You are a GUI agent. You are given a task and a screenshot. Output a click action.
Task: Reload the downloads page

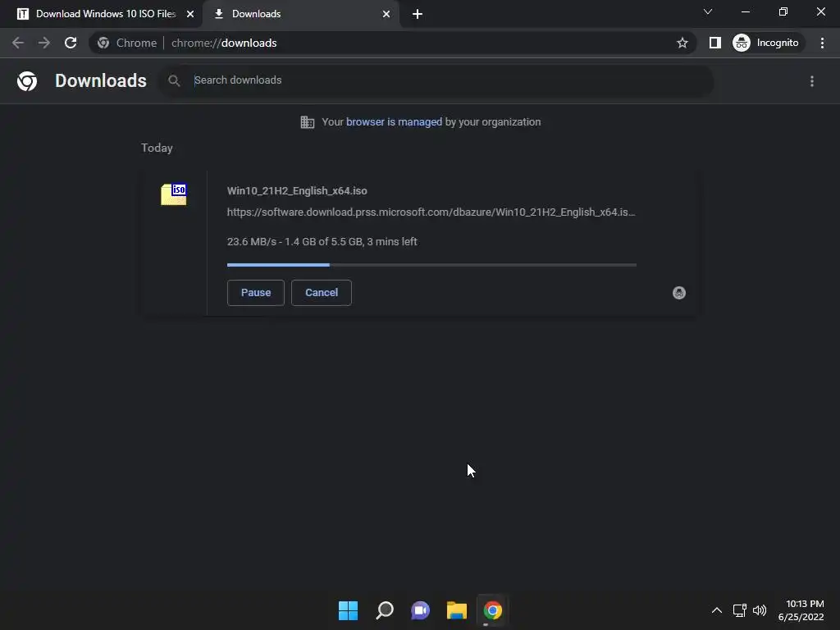click(x=71, y=43)
